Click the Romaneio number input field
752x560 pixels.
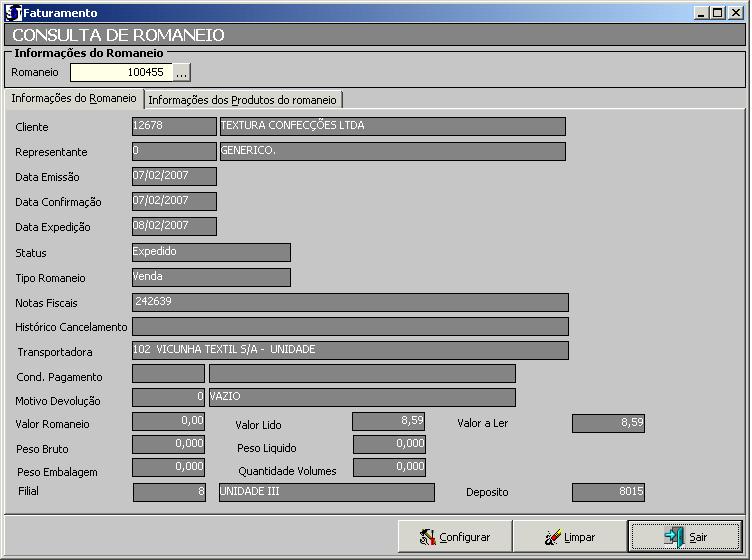coord(120,73)
